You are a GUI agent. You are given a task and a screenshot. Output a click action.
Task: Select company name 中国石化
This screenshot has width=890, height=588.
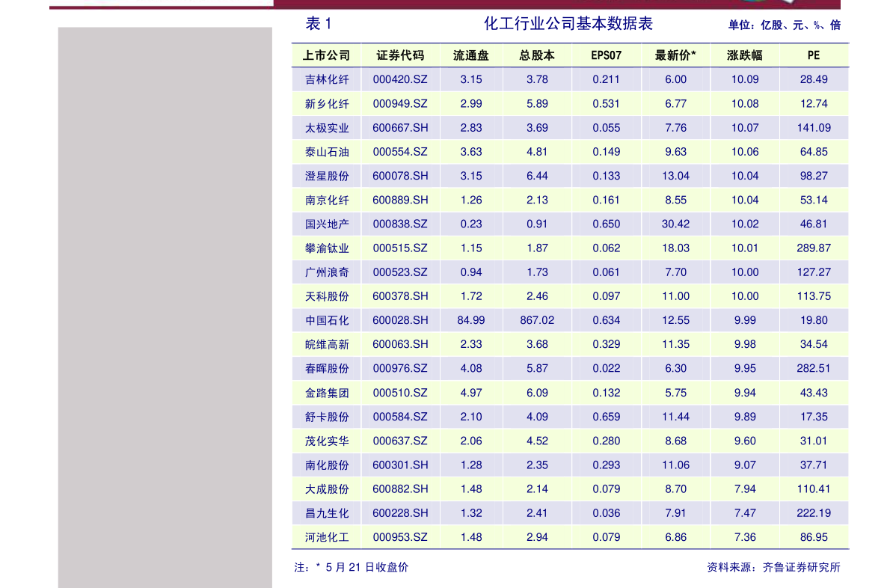point(326,321)
